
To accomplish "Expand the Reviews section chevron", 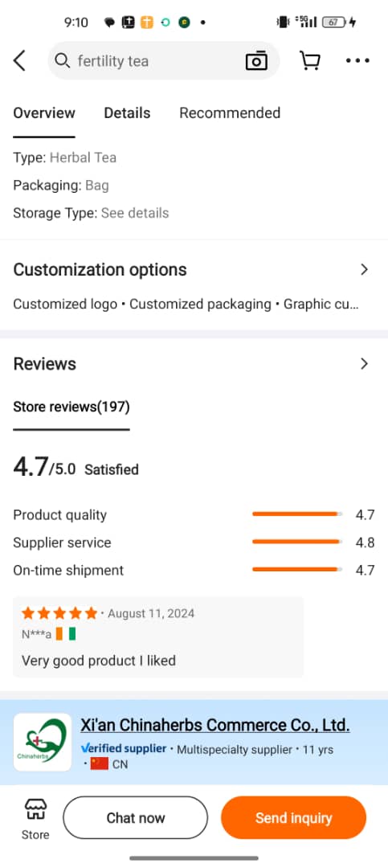I will (364, 364).
